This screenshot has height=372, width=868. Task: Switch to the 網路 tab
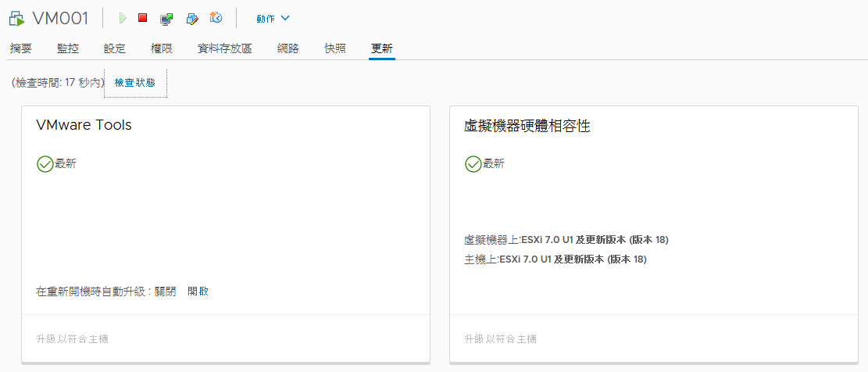coord(288,48)
